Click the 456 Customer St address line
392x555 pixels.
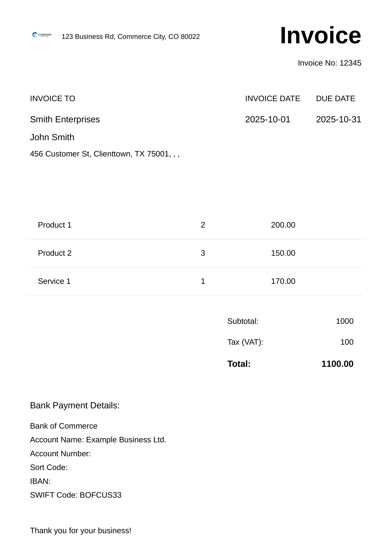[x=105, y=154]
